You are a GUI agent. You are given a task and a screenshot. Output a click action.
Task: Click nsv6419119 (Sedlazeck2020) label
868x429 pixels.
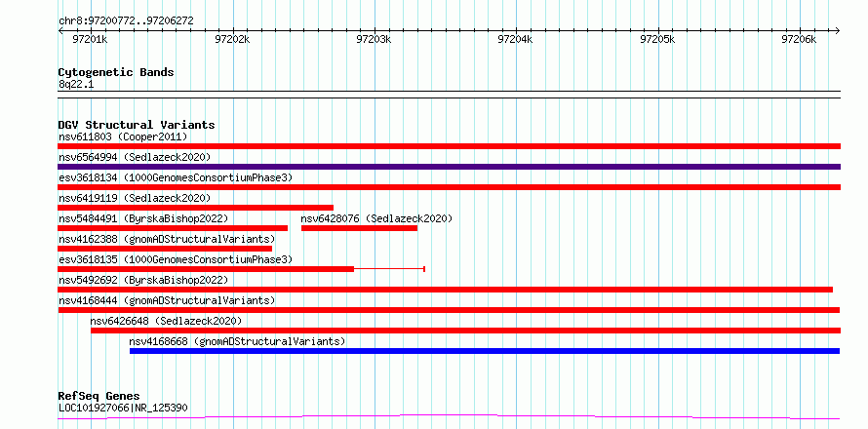point(135,198)
